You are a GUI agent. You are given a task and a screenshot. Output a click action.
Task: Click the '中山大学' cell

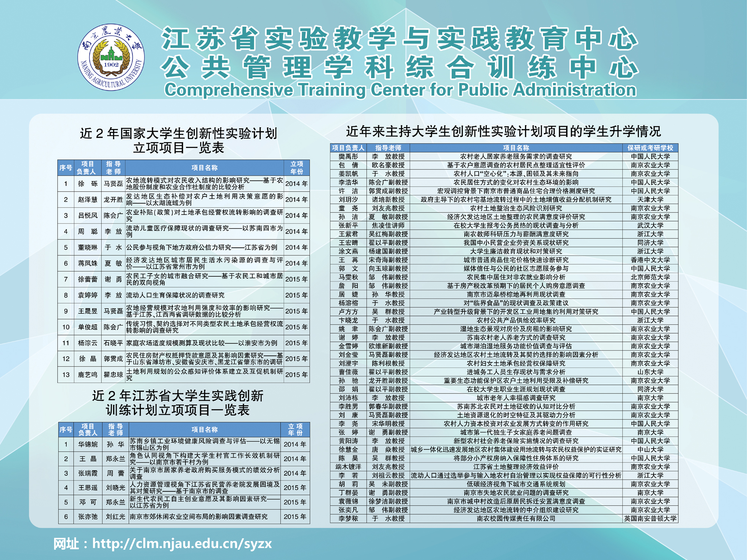[x=650, y=450]
